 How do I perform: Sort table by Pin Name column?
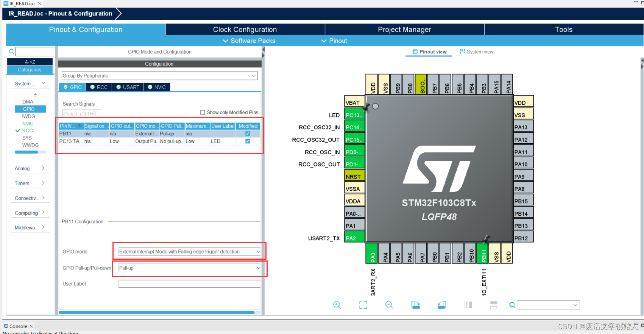71,126
